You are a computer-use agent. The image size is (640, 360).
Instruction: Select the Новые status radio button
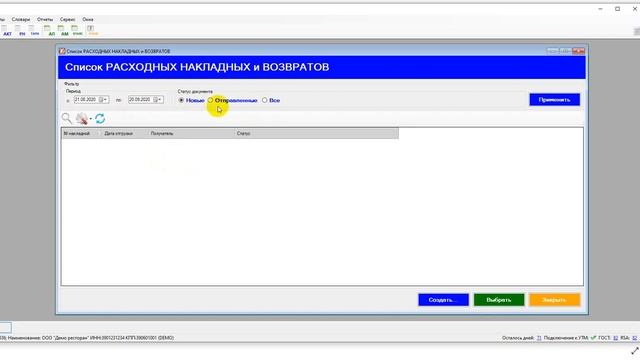tap(181, 100)
